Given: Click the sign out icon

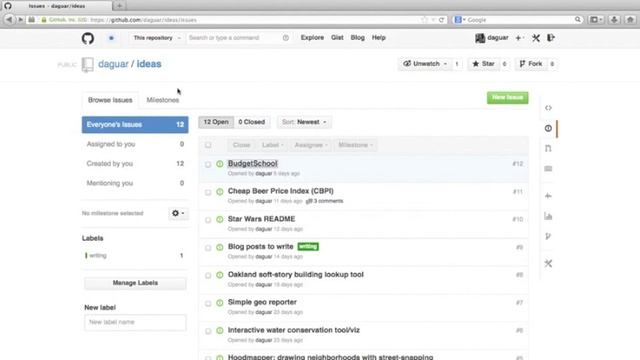Looking at the screenshot, I should [x=551, y=38].
